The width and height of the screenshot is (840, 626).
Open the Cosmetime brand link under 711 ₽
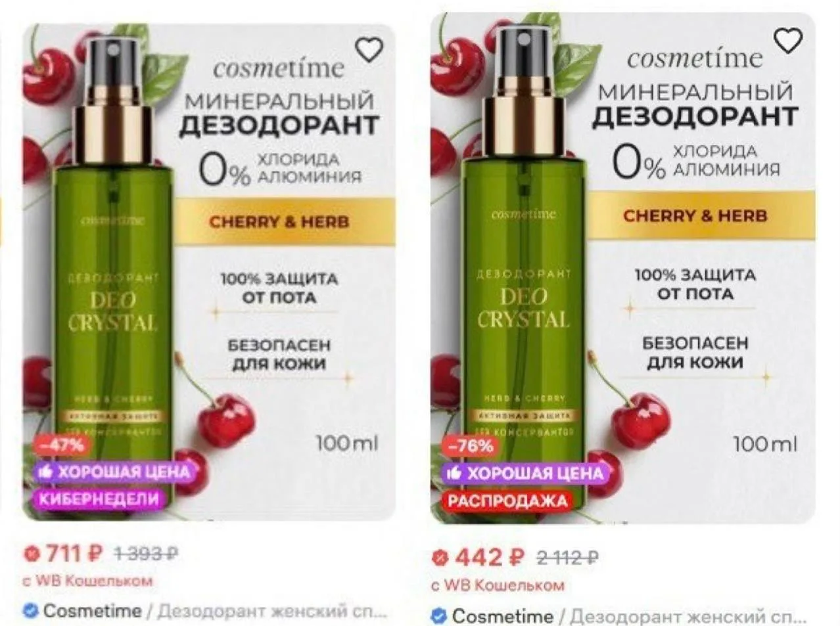coord(92,611)
